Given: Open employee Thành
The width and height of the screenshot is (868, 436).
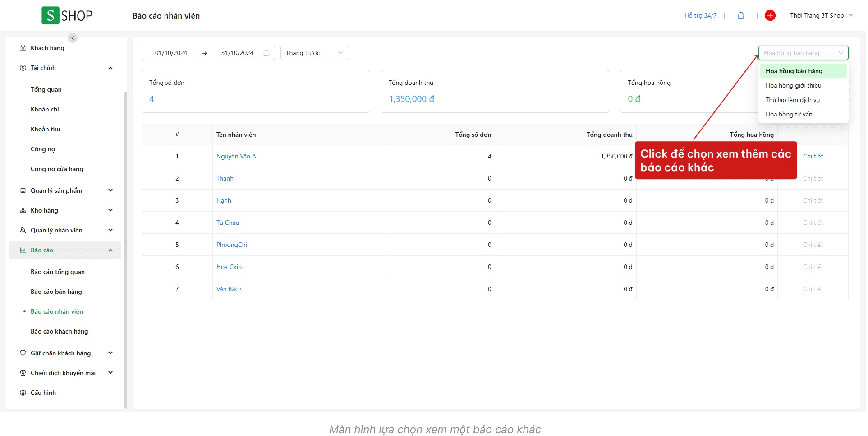Looking at the screenshot, I should coord(225,178).
